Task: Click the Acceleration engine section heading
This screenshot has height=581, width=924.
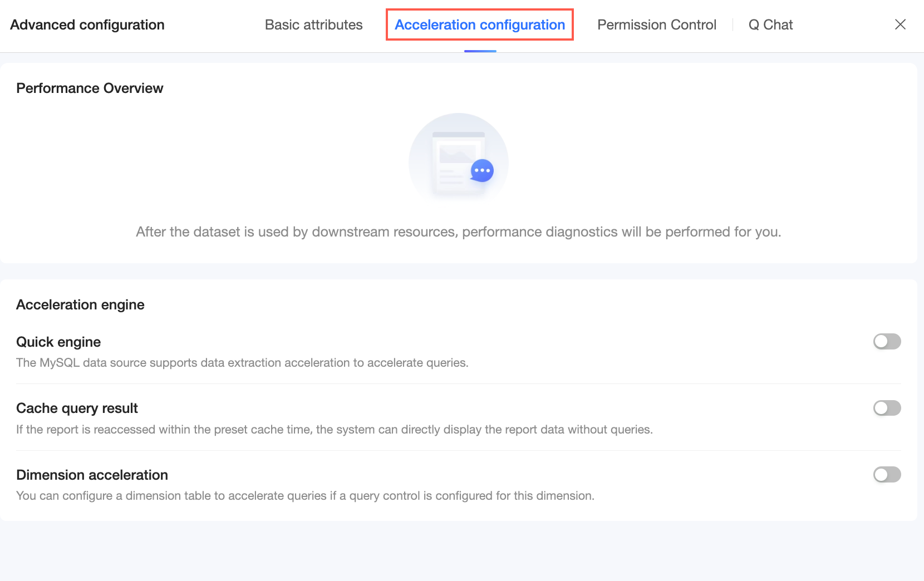Action: [x=80, y=305]
